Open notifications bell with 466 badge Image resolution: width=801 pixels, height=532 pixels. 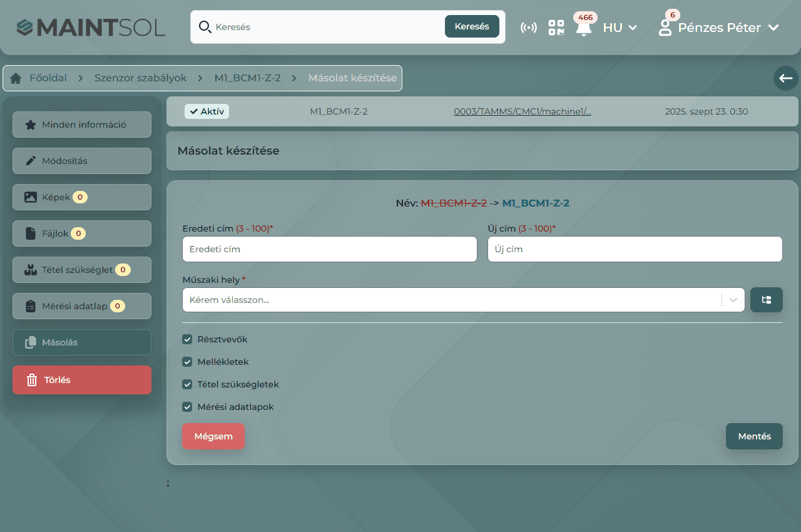tap(584, 28)
